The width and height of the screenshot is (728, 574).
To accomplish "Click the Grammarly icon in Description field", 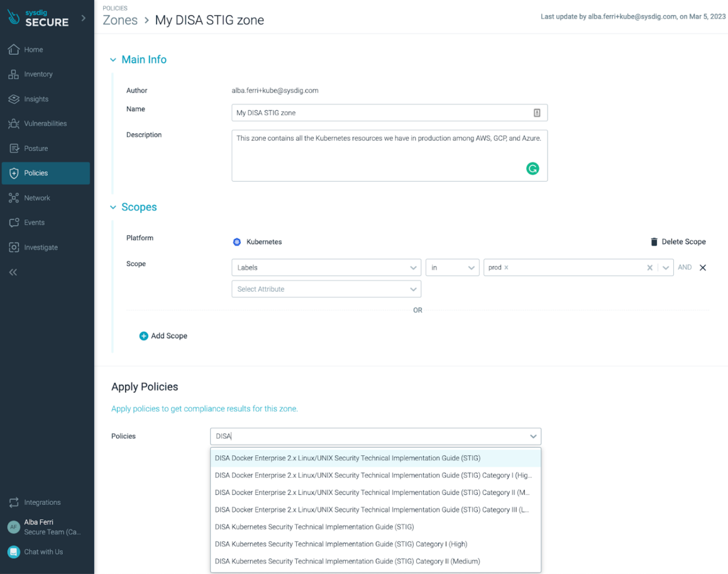I will (533, 169).
